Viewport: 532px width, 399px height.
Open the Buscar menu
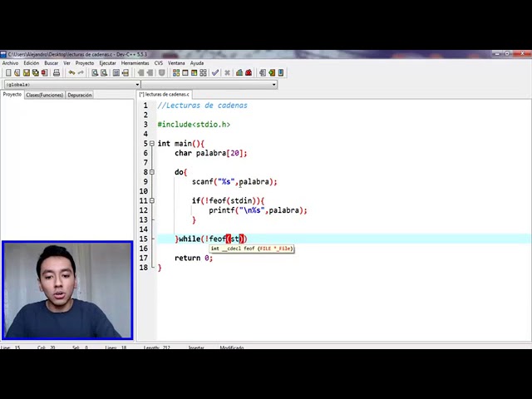52,63
